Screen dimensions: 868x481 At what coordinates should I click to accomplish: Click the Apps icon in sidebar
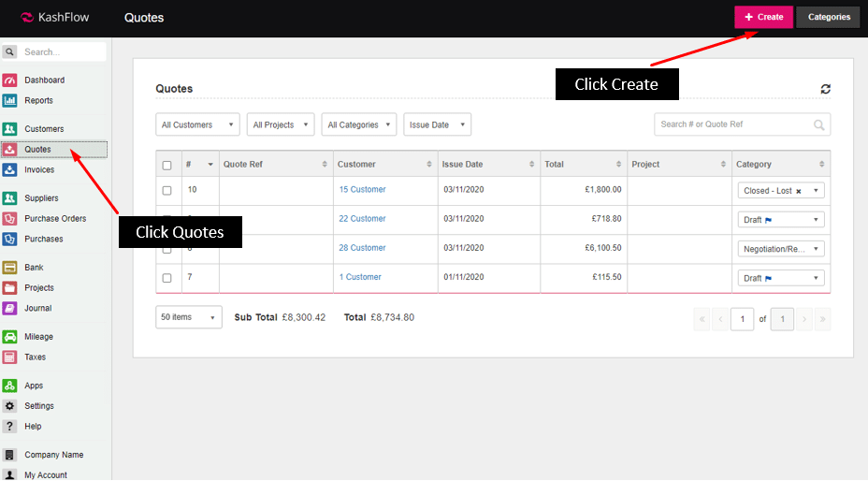coord(9,386)
